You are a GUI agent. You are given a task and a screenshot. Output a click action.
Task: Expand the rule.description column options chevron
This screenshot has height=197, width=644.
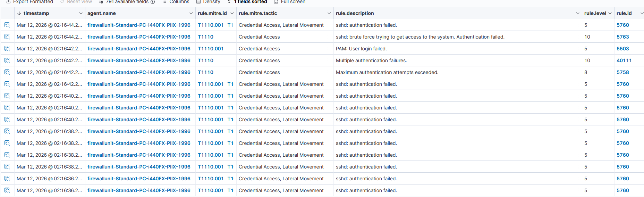coord(578,13)
